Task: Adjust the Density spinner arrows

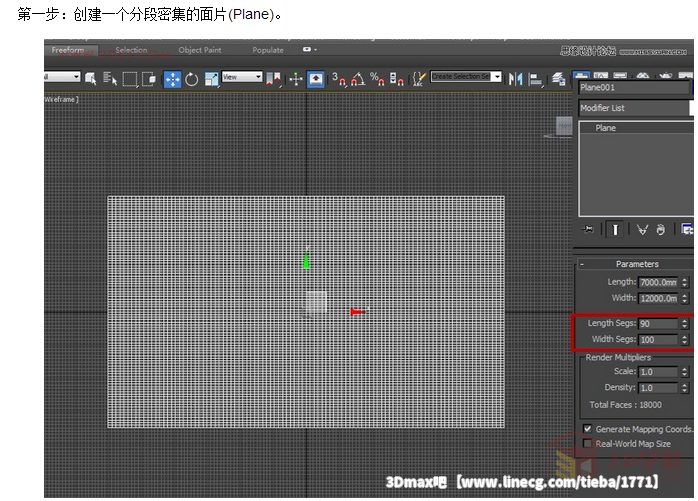Action: coord(685,388)
